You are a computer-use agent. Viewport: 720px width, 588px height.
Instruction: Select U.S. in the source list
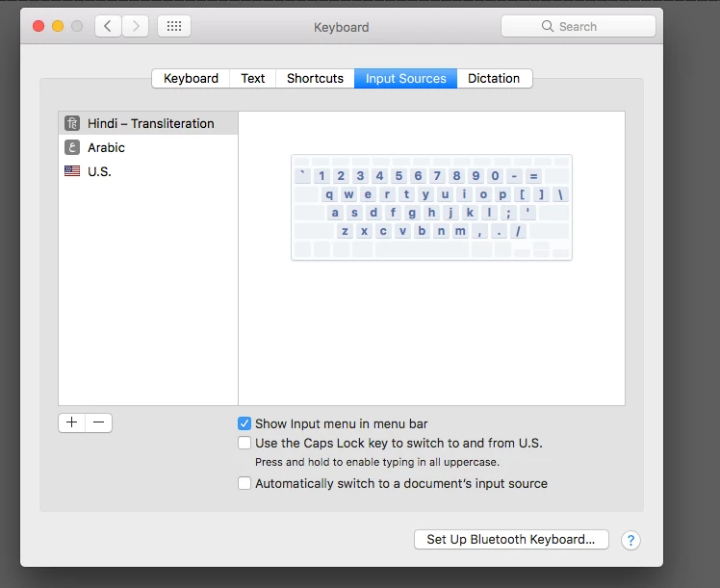click(x=148, y=171)
